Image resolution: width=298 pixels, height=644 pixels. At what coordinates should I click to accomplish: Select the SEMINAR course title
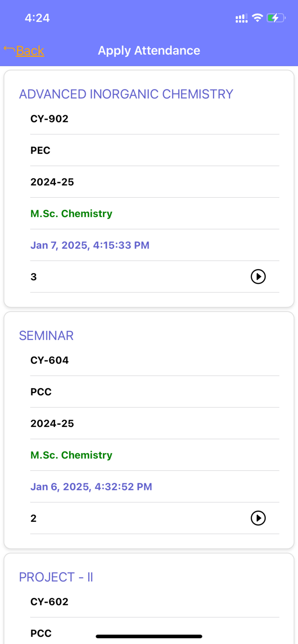46,335
